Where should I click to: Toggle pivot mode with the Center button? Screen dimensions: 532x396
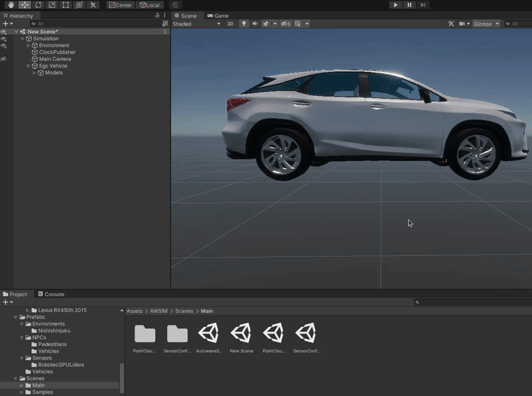point(121,5)
